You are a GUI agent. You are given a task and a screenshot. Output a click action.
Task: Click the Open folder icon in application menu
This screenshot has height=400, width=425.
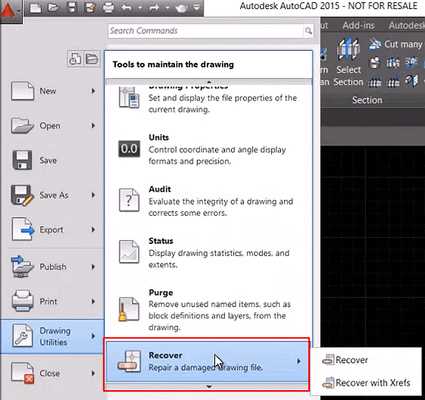pos(22,126)
